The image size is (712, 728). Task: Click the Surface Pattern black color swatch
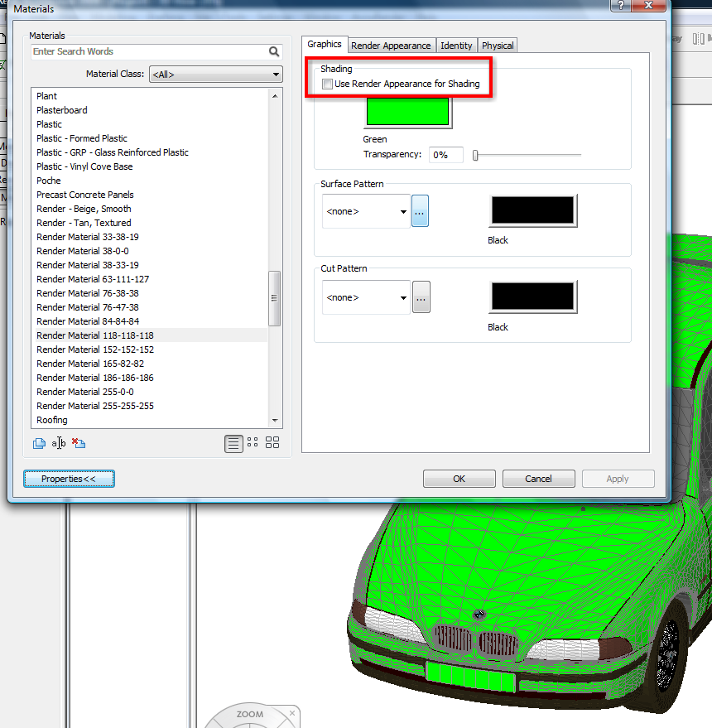pos(533,211)
